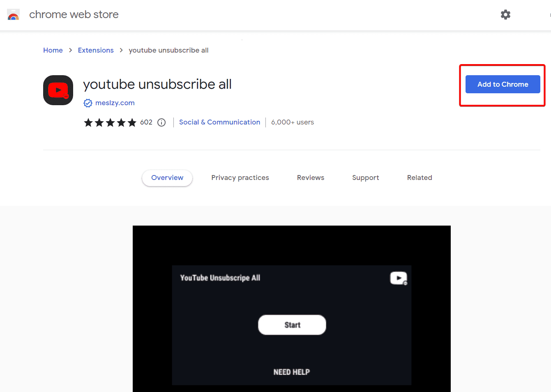Click the five-star rating
551x392 pixels.
coord(110,122)
